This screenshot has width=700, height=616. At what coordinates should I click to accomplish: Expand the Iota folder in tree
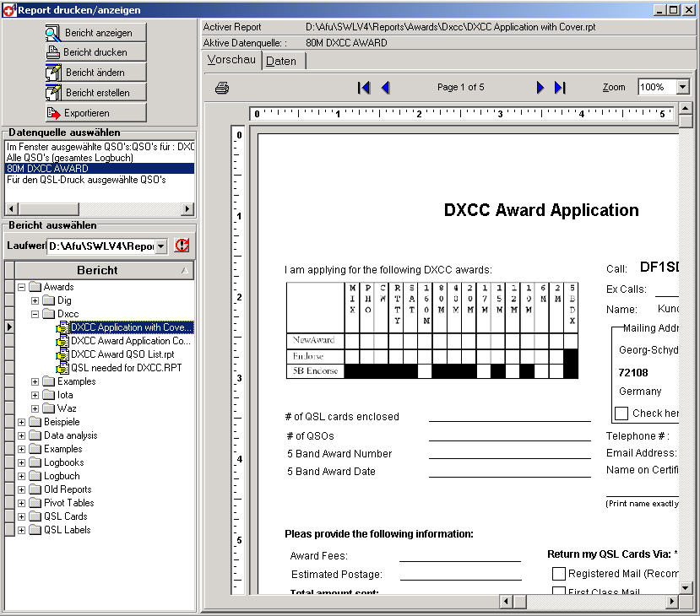click(x=35, y=395)
